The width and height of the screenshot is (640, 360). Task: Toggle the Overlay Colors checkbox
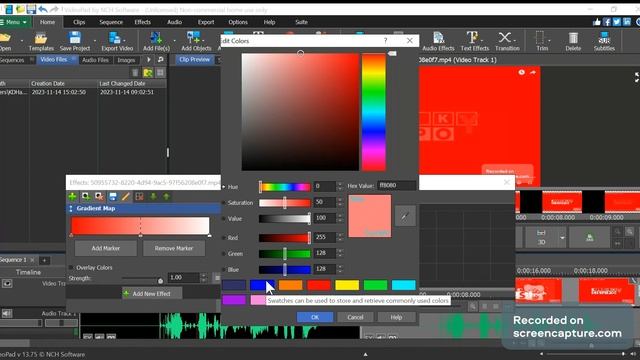pyautogui.click(x=71, y=268)
